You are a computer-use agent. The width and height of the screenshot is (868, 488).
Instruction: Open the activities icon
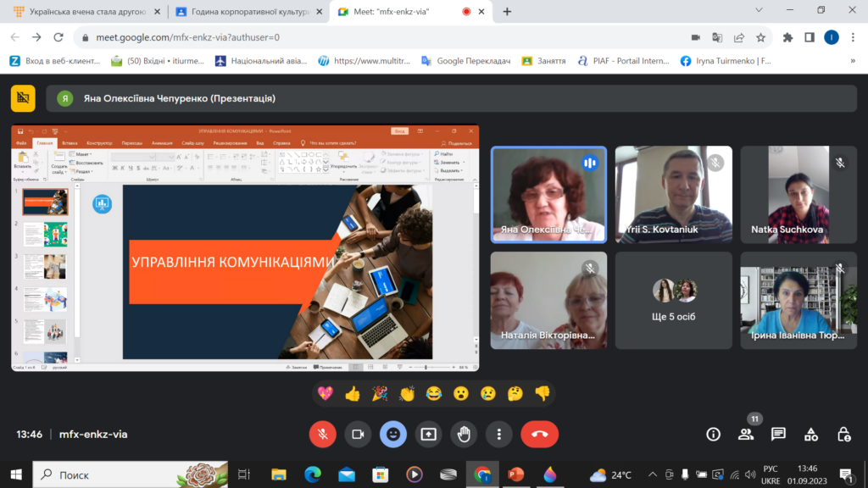coord(811,434)
